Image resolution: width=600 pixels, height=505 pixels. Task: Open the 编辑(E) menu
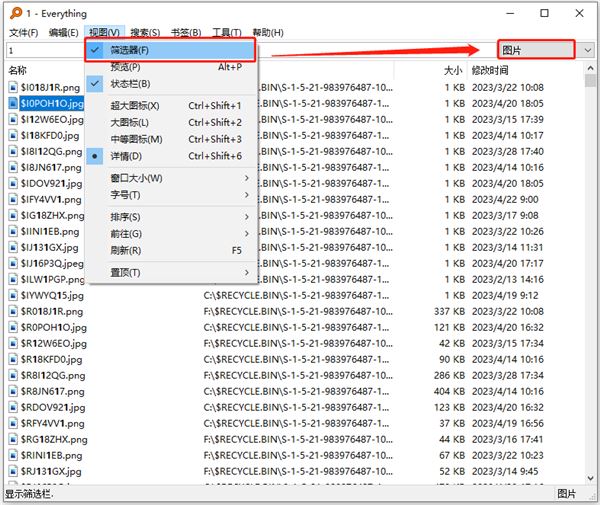64,33
